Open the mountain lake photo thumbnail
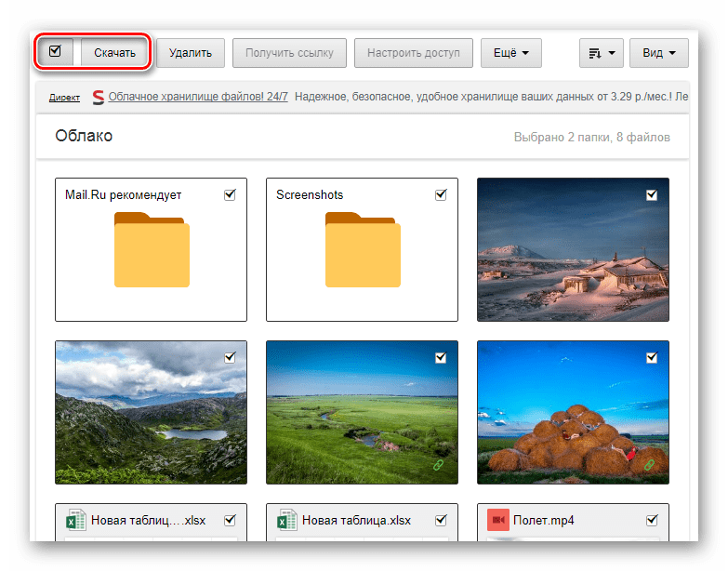This screenshot has height=571, width=728. 151,412
